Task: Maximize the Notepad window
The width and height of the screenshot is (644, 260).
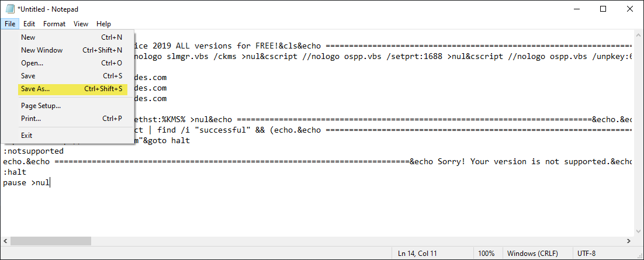Action: point(603,9)
